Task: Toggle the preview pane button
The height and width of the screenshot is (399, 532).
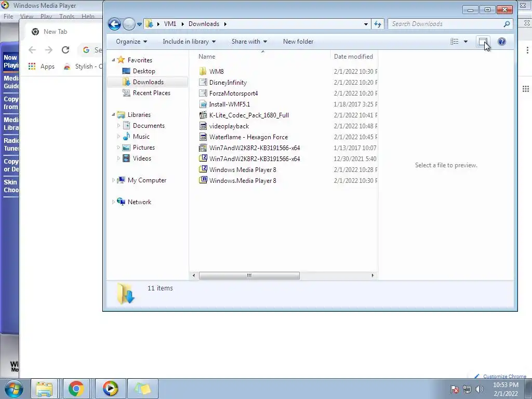Action: 483,42
